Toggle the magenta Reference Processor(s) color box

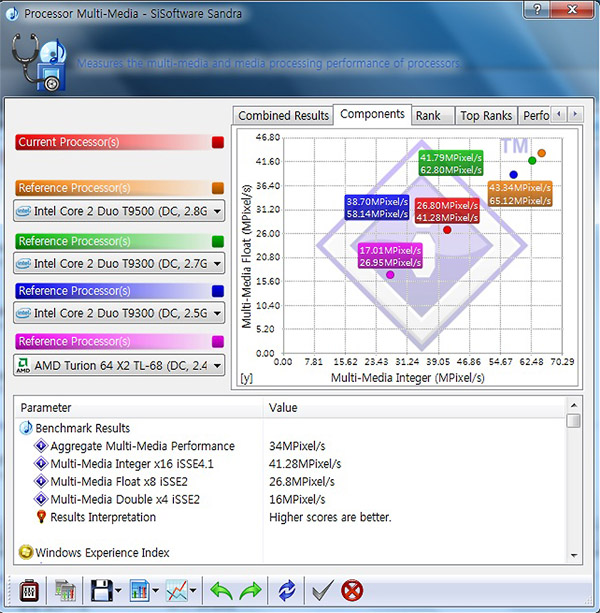pyautogui.click(x=218, y=342)
